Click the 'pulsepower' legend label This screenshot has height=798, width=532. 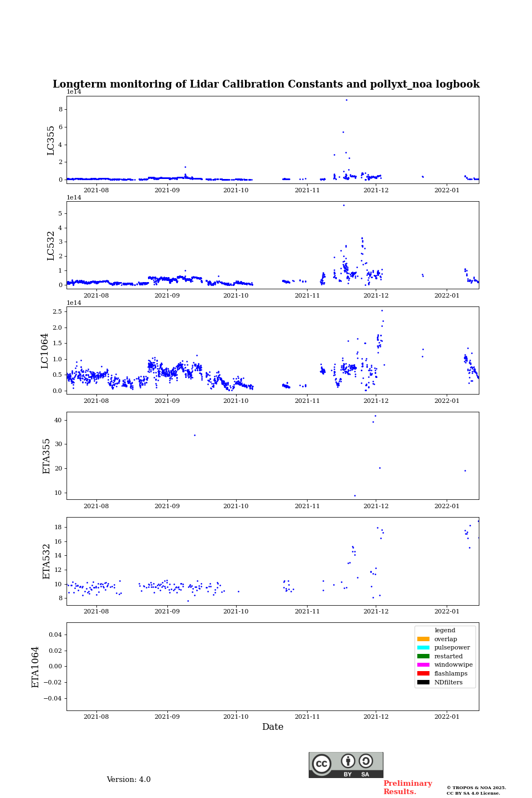tap(452, 648)
